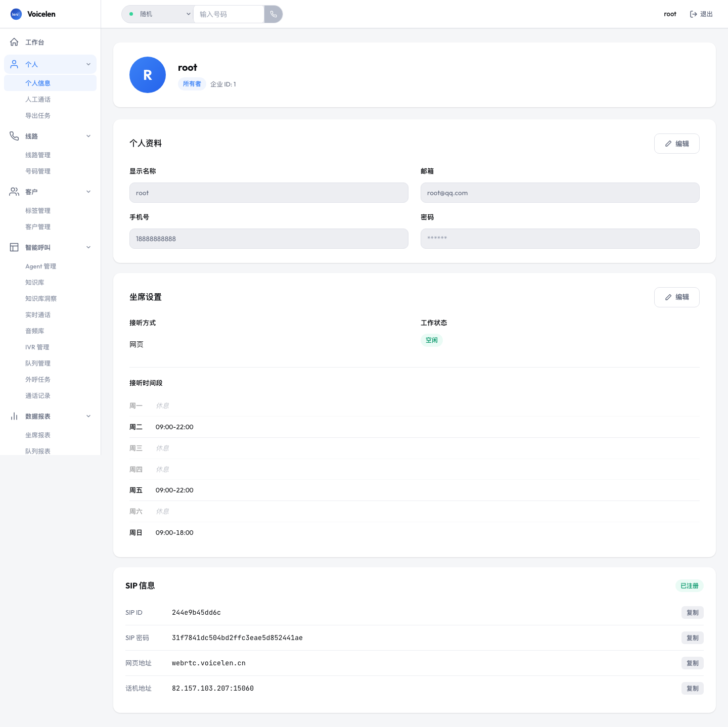The height and width of the screenshot is (727, 728).
Task: Copy the 话机地址 value
Action: [692, 689]
